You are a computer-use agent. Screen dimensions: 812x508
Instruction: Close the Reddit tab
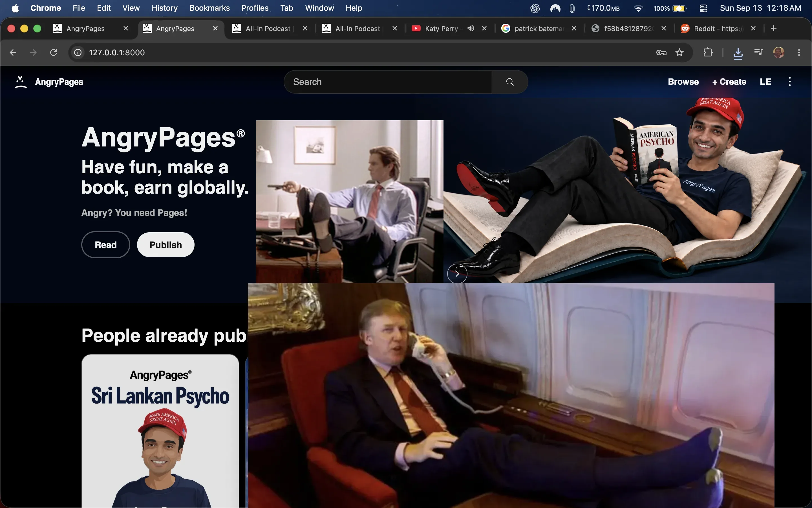(x=753, y=29)
